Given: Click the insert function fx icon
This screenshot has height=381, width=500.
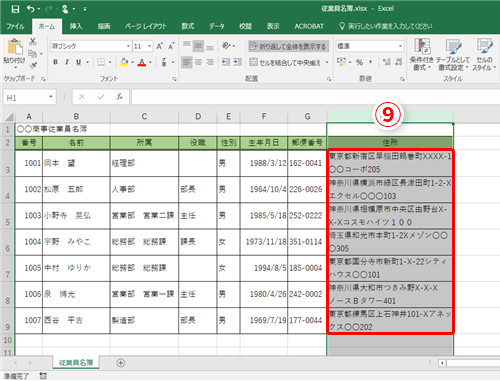Looking at the screenshot, I should pyautogui.click(x=119, y=97).
